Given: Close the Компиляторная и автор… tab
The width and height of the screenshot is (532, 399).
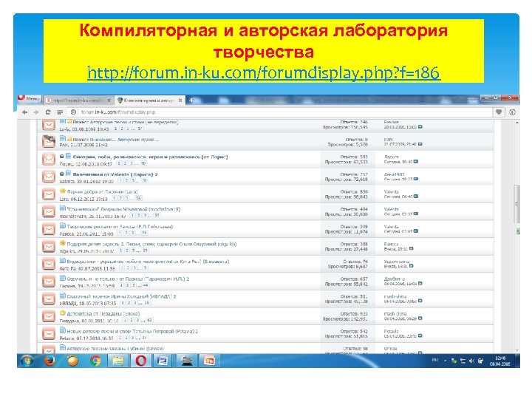Looking at the screenshot, I should pyautogui.click(x=180, y=100).
